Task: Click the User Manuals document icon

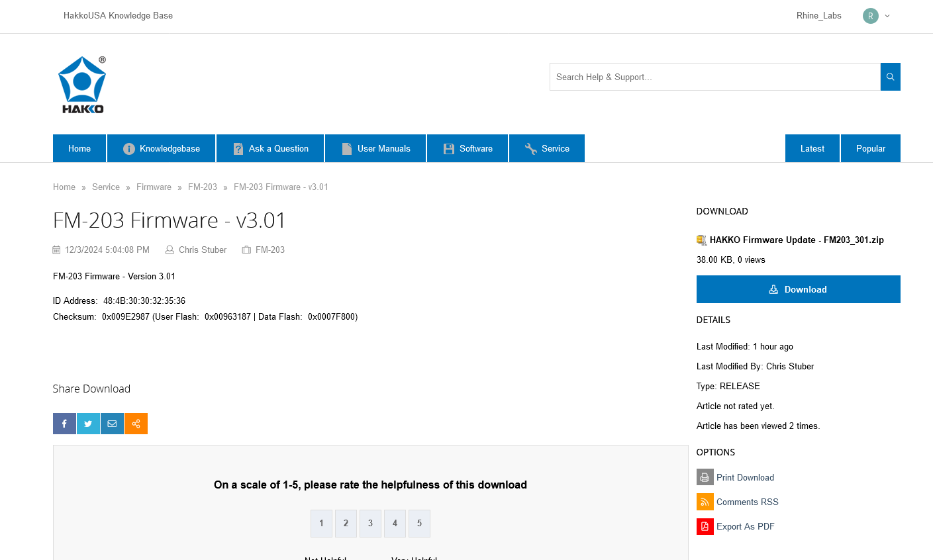Action: pyautogui.click(x=347, y=149)
